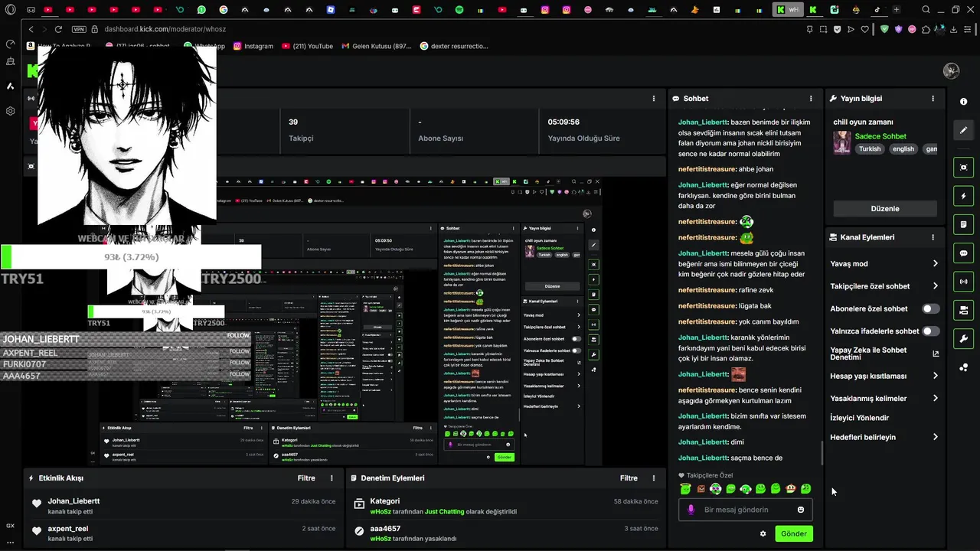Open the stats panel three-dot menu
Image resolution: width=980 pixels, height=551 pixels.
tap(654, 99)
